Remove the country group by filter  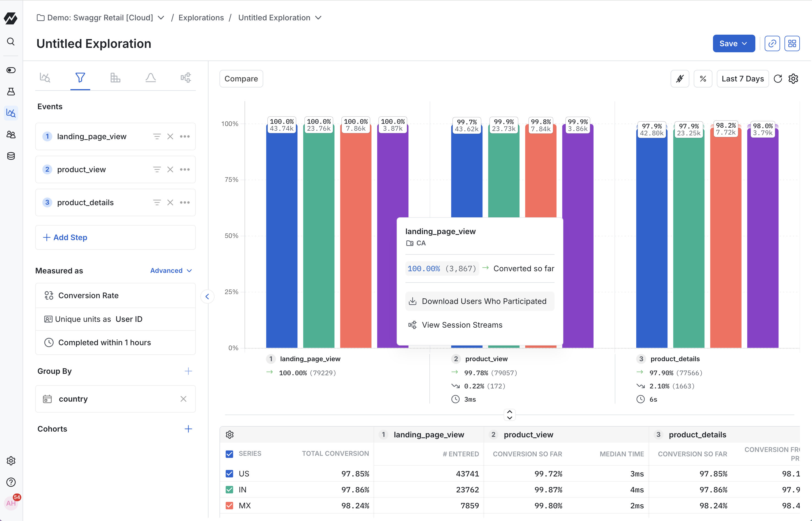184,399
